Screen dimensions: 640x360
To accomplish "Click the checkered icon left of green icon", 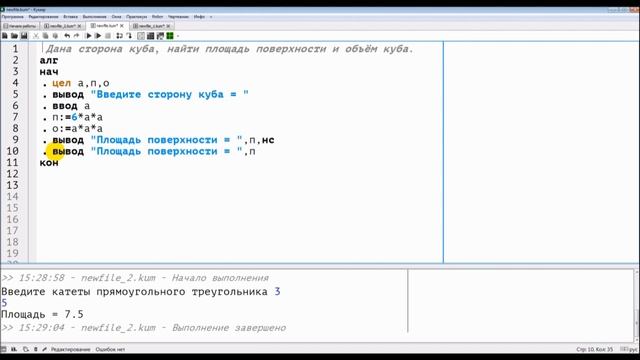I will 160,36.
